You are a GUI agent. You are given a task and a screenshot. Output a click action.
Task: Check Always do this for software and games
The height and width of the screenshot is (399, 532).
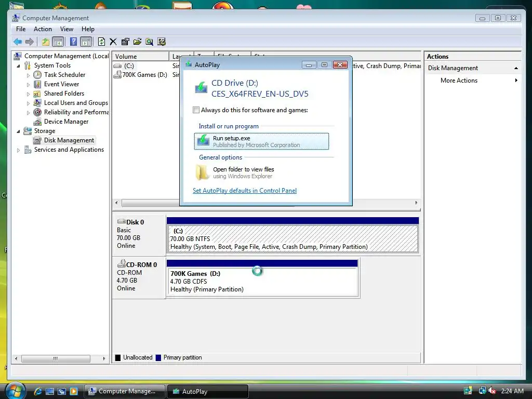point(196,110)
